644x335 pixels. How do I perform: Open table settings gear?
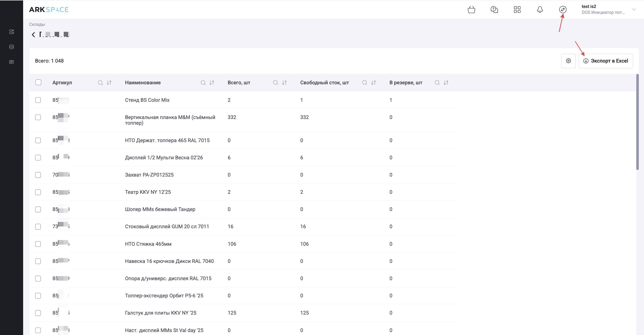click(x=568, y=61)
